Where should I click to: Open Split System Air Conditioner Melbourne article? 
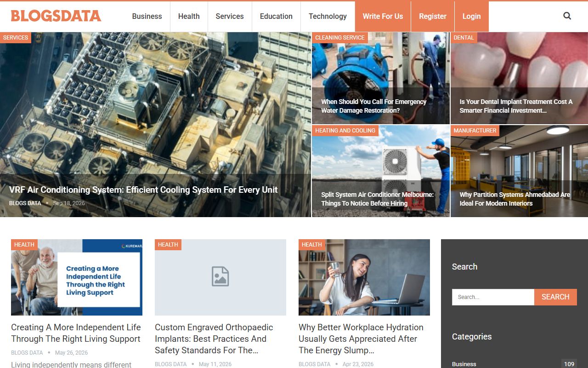(x=377, y=199)
